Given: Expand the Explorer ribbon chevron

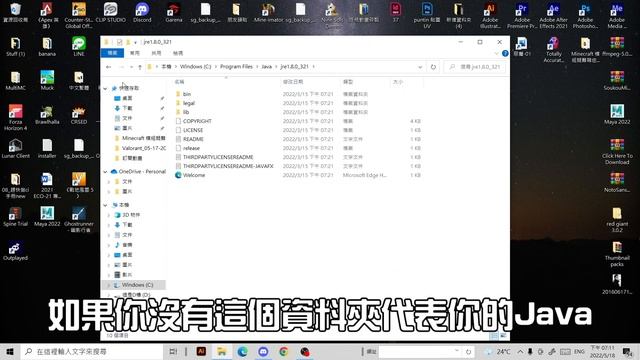Looking at the screenshot, I should pyautogui.click(x=497, y=53).
